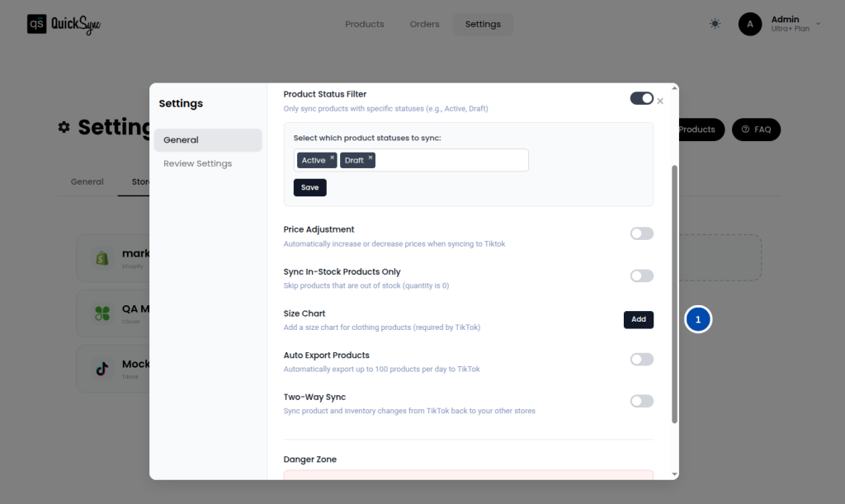The width and height of the screenshot is (845, 504).
Task: Click the green clover store icon
Action: pos(102,313)
